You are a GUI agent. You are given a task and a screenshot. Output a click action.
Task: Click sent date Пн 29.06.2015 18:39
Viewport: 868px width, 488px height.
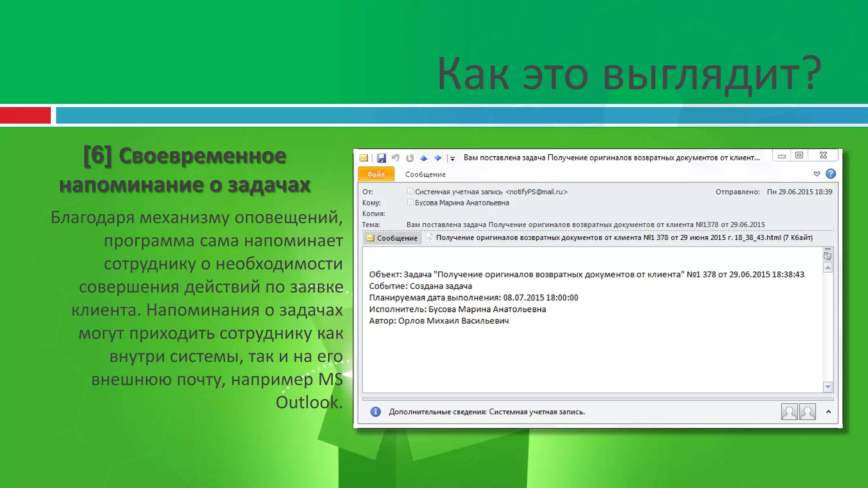coord(799,192)
